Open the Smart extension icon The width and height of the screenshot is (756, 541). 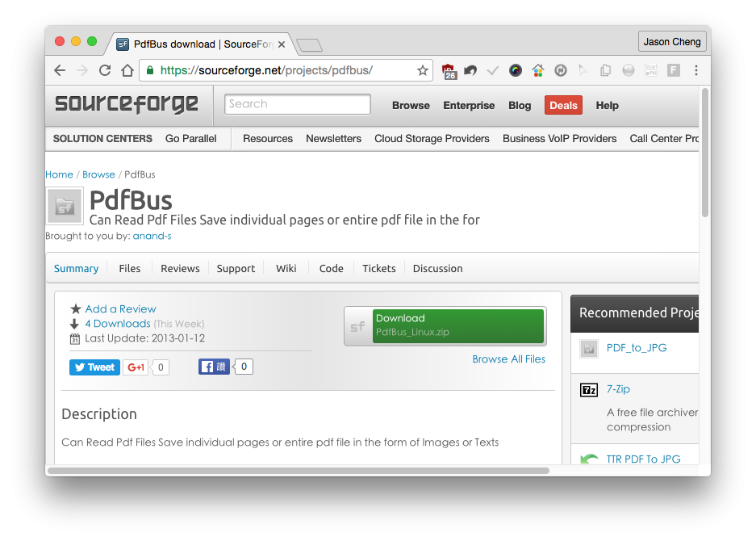coord(651,70)
